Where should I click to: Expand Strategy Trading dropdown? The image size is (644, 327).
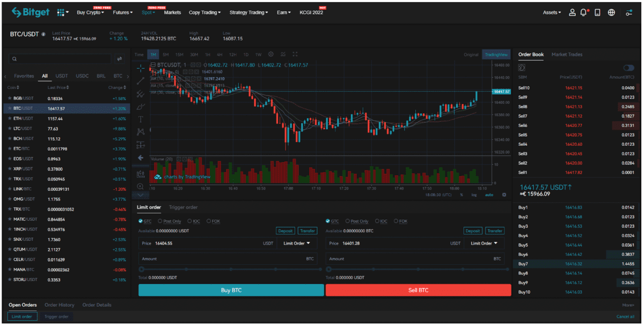pyautogui.click(x=249, y=12)
